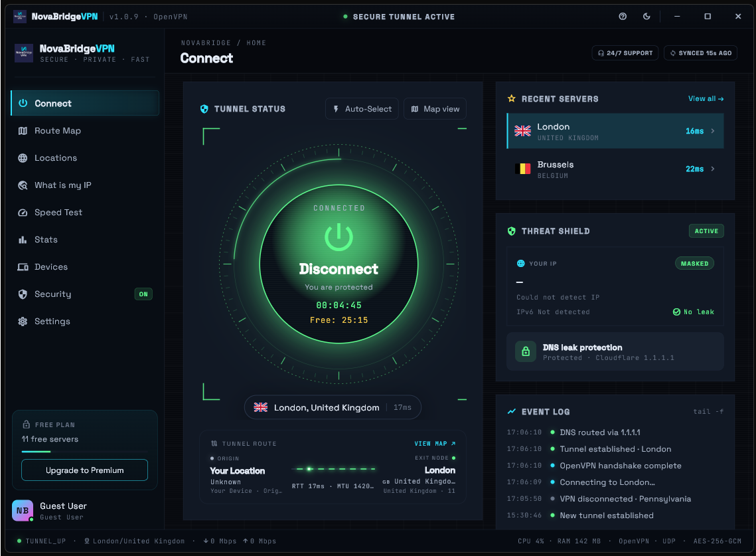Switch to Map view
This screenshot has height=556, width=756.
[x=435, y=109]
